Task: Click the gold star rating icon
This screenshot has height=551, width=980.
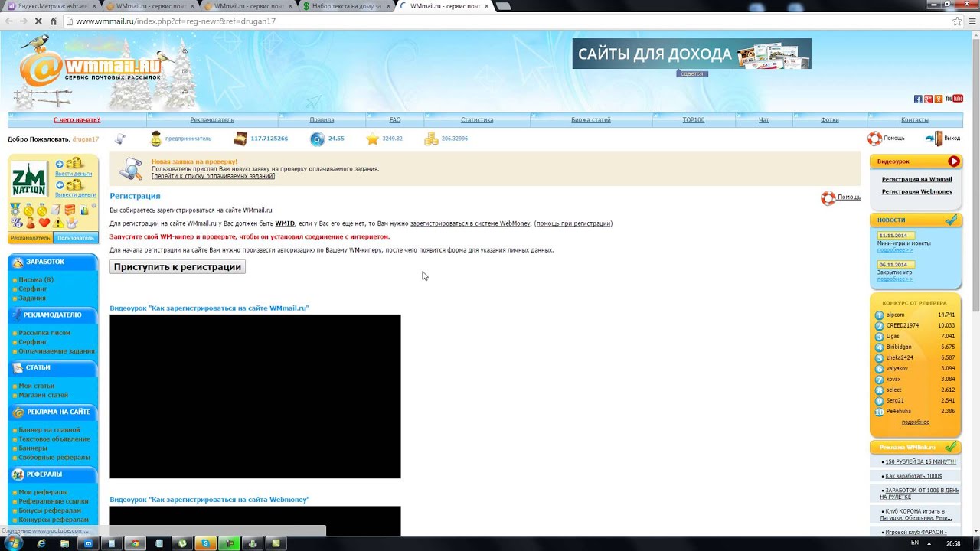Action: point(373,139)
